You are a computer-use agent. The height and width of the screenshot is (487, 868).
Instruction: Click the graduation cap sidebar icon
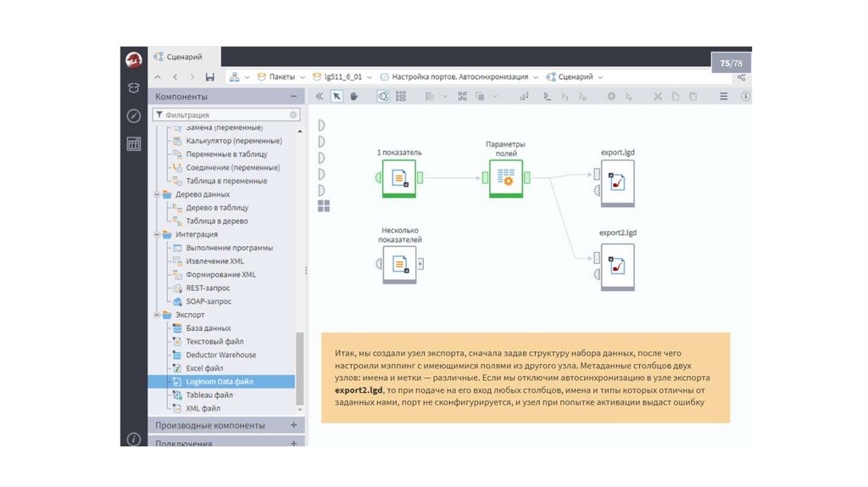coord(133,88)
